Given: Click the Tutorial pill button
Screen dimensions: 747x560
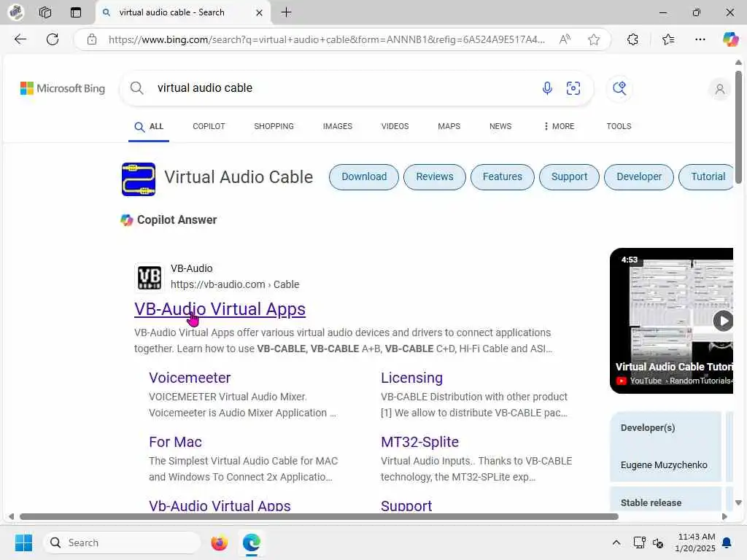Looking at the screenshot, I should tap(707, 176).
